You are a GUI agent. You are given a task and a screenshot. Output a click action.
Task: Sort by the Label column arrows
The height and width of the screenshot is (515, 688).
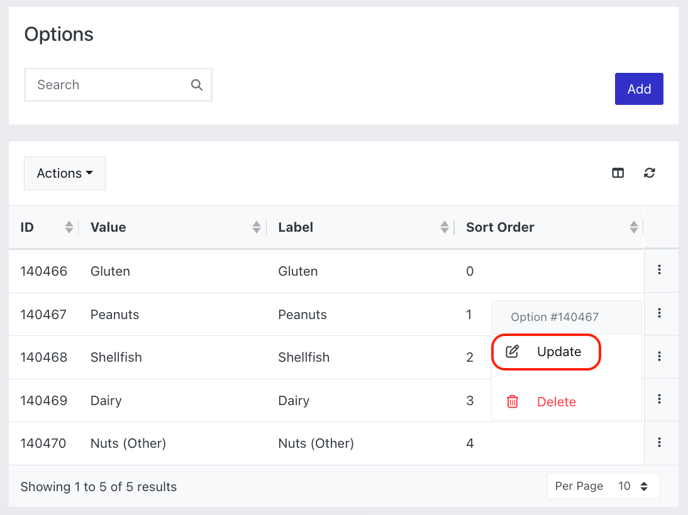coord(444,227)
